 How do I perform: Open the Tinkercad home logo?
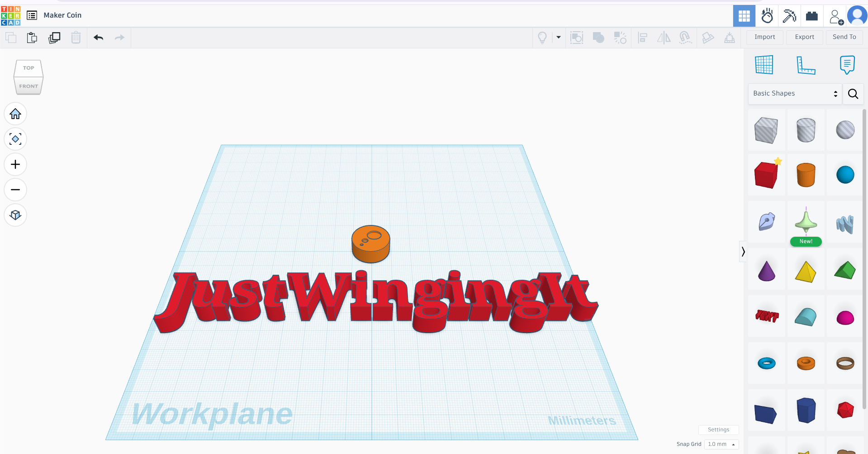click(x=11, y=16)
